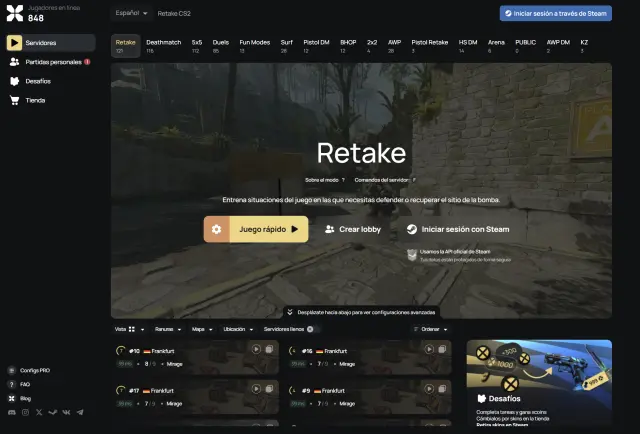640x434 pixels.
Task: Click the play icon on server #17
Action: [256, 389]
